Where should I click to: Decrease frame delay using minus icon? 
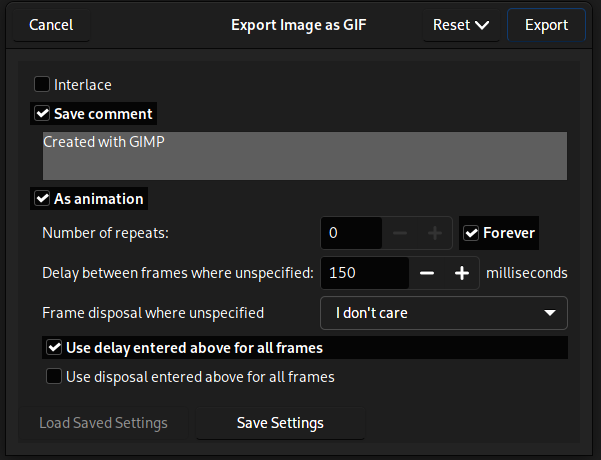point(427,273)
